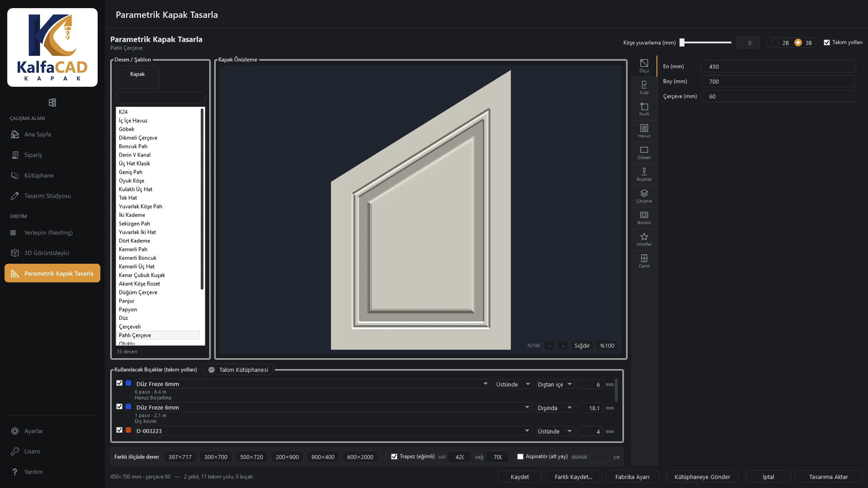Viewport: 868px width, 488px height.
Task: Uncheck the Trapez (eğimli) checkbox
Action: tap(394, 456)
